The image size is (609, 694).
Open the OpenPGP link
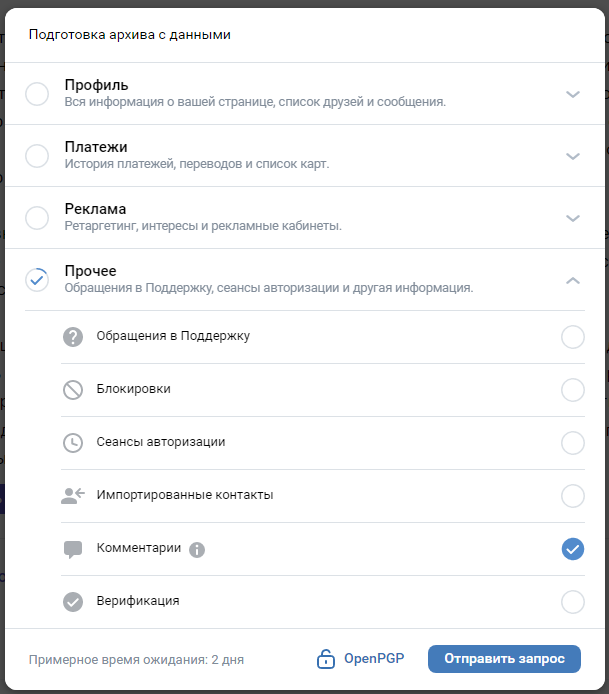[x=374, y=659]
